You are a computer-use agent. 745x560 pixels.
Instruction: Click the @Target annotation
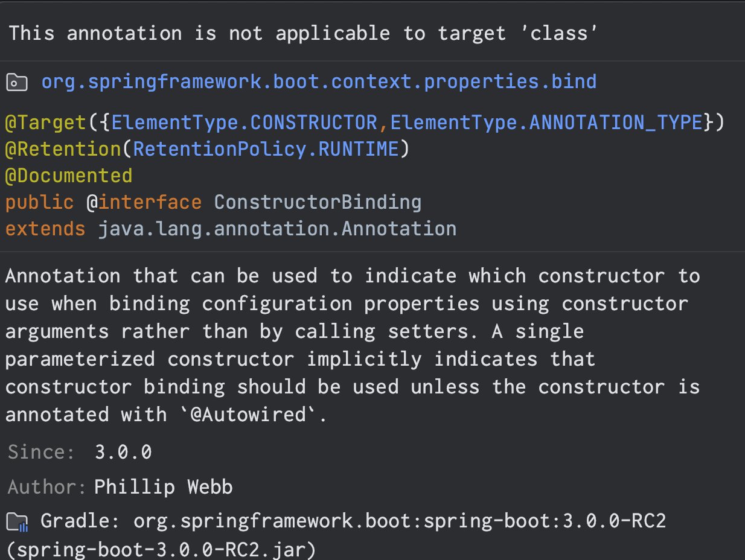tap(46, 122)
